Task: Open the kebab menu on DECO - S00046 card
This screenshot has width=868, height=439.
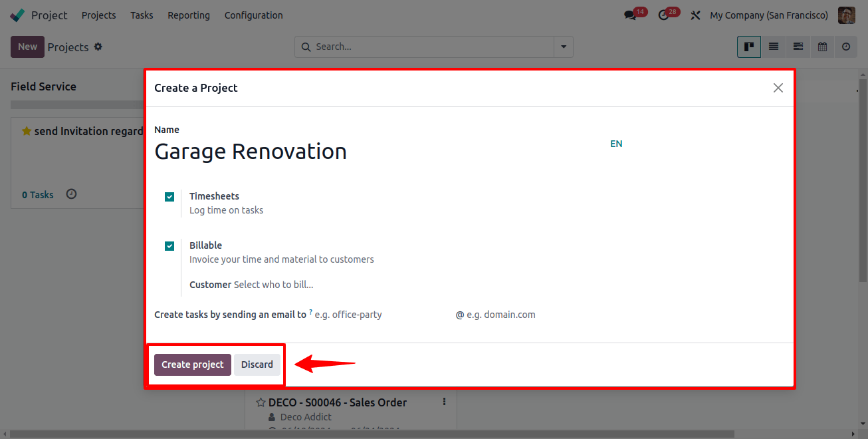Action: pyautogui.click(x=445, y=402)
